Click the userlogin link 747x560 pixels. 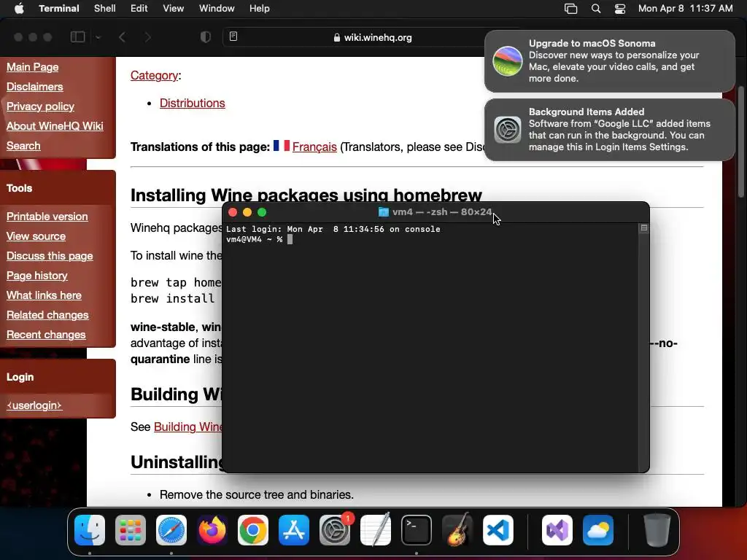click(x=34, y=405)
